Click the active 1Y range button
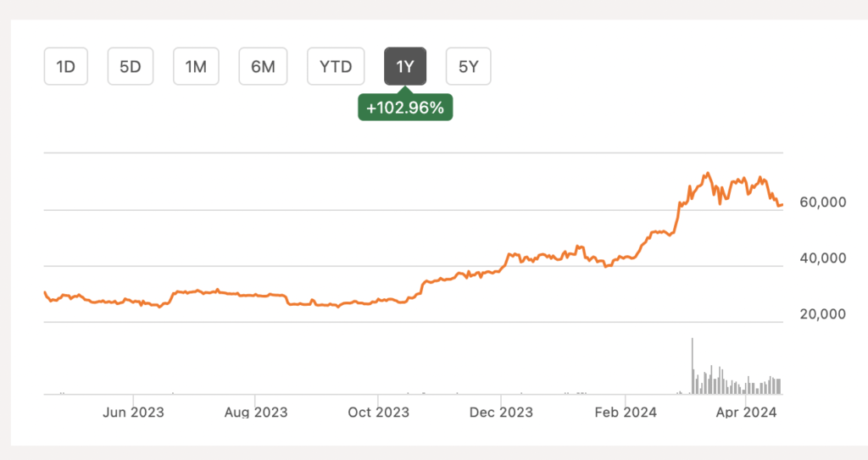 [405, 67]
